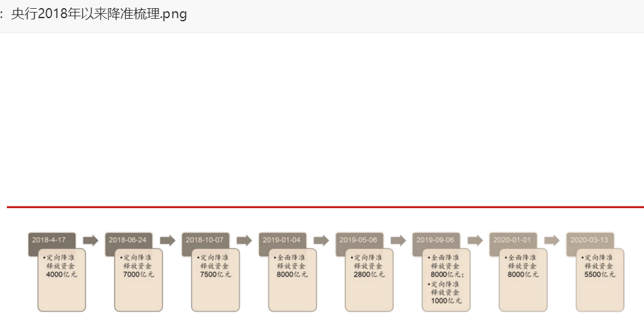Select the 2020-01-01 date marker
644x336 pixels.
513,240
